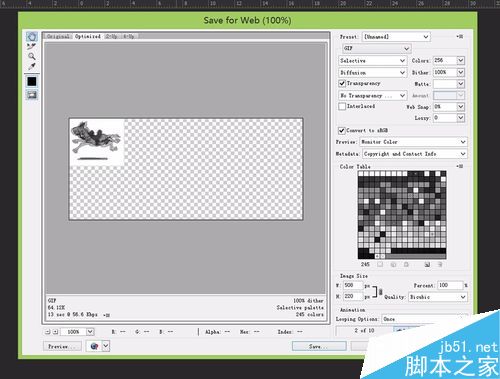Toggle slices visibility icon

[x=32, y=95]
